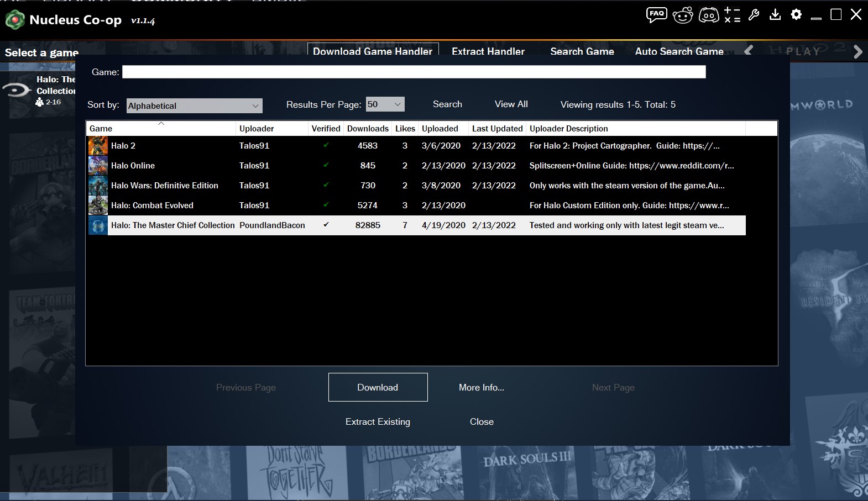Click uploader "PoundlandBacon" cell
The height and width of the screenshot is (501, 868).
pyautogui.click(x=272, y=225)
